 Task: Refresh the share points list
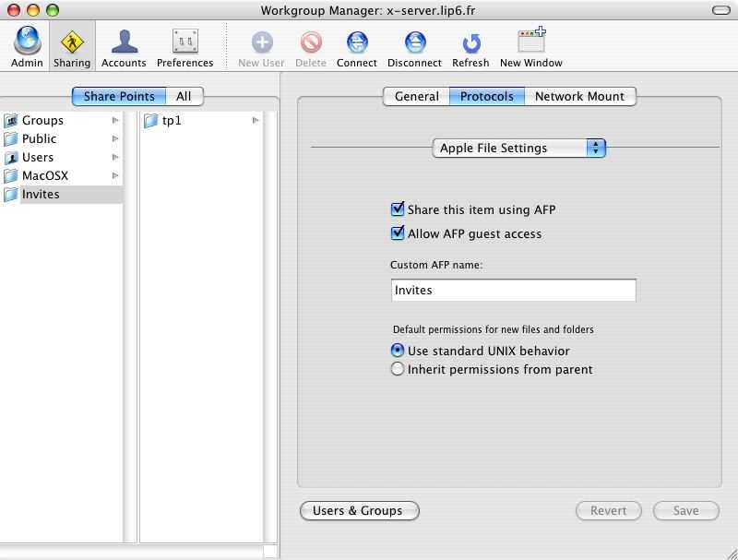(x=470, y=42)
